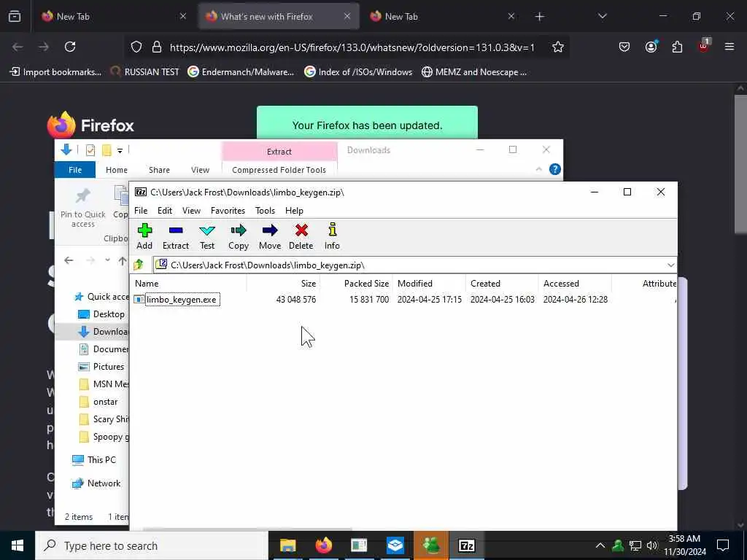
Task: Close the What's new with Firefox tab
Action: pos(347,17)
